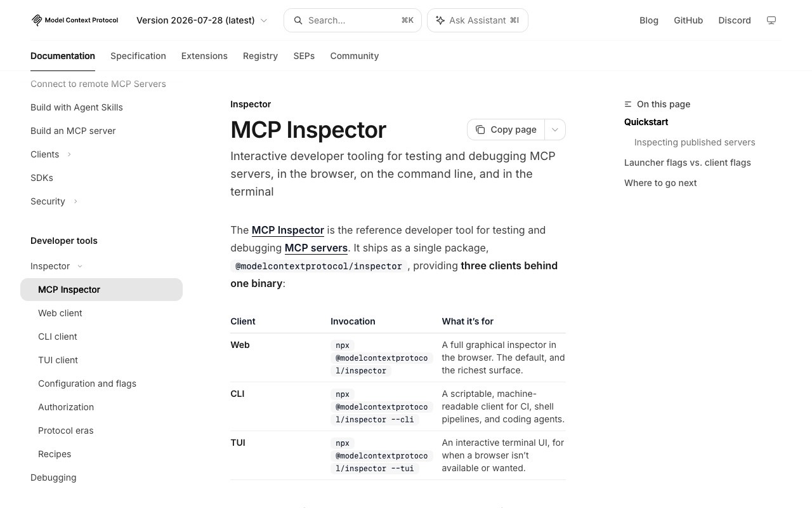Expand the Security sidebar section
The image size is (812, 508).
pyautogui.click(x=75, y=201)
